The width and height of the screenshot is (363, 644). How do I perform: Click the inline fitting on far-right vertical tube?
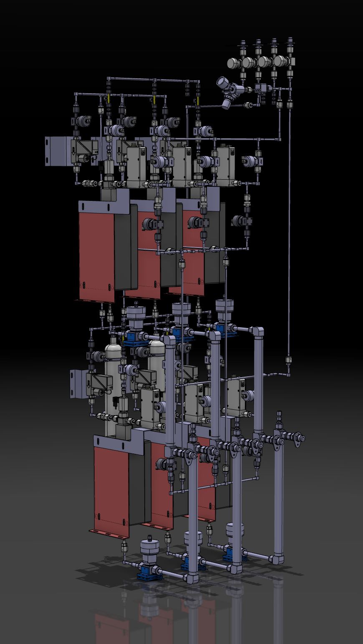coord(288,360)
